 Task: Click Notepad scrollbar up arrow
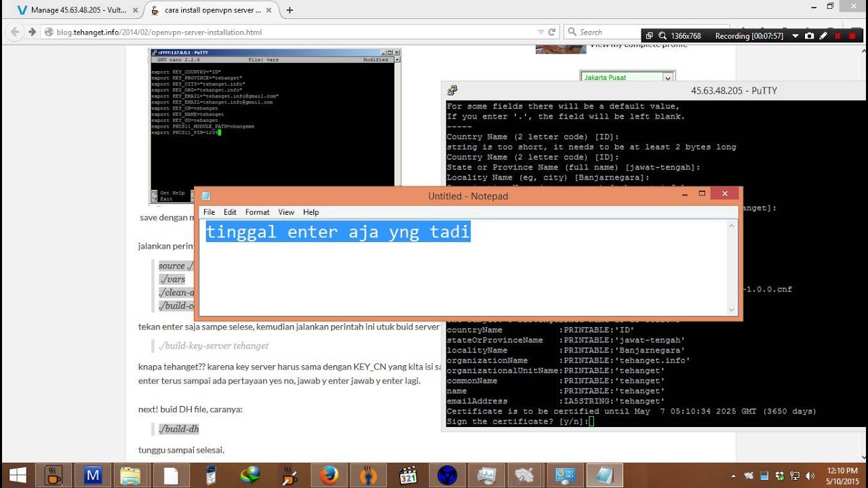point(732,226)
